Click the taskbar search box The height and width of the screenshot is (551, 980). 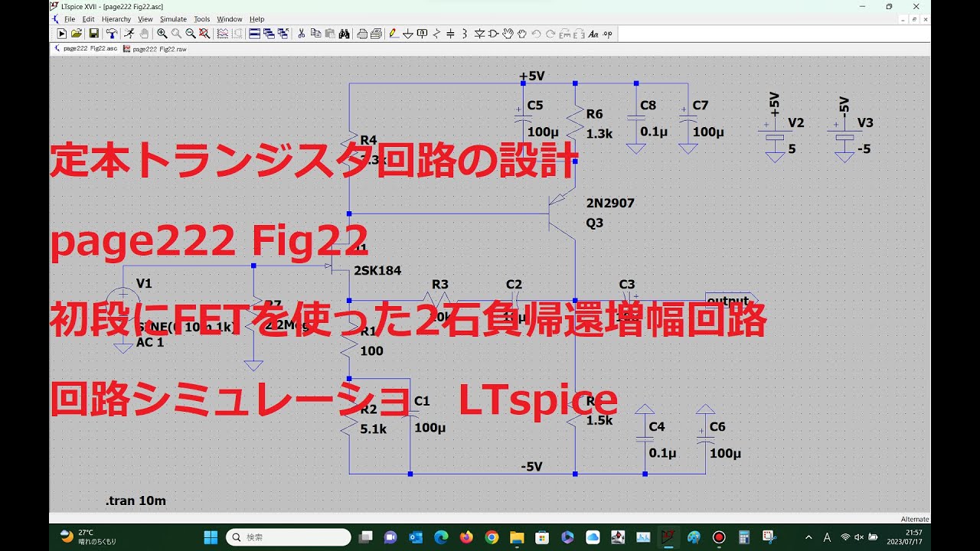coord(289,537)
